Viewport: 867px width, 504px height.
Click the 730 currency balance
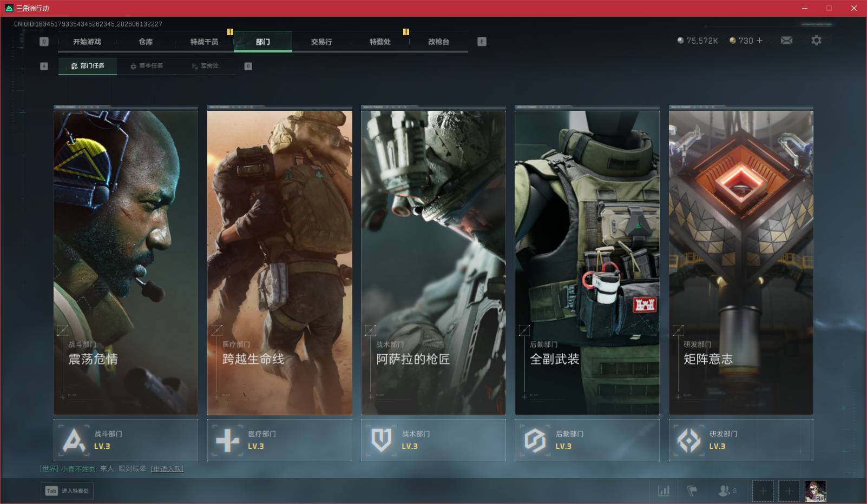pyautogui.click(x=741, y=41)
